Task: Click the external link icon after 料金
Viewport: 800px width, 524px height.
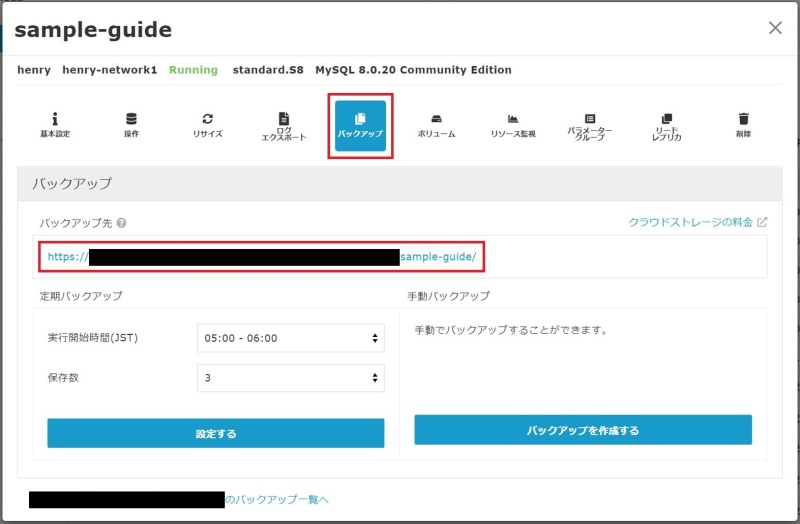Action: (x=762, y=222)
